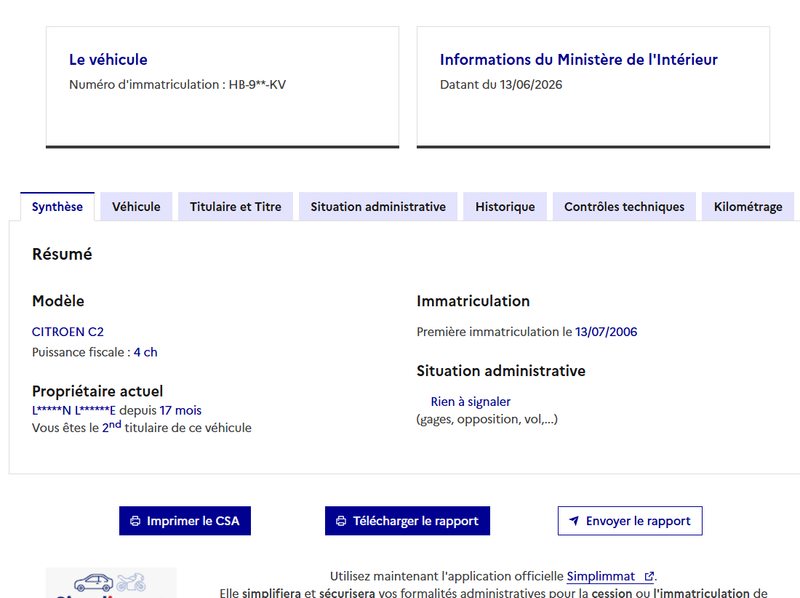Viewport: 800px width, 598px height.
Task: Click the Imprimer le CSA button
Action: [185, 521]
